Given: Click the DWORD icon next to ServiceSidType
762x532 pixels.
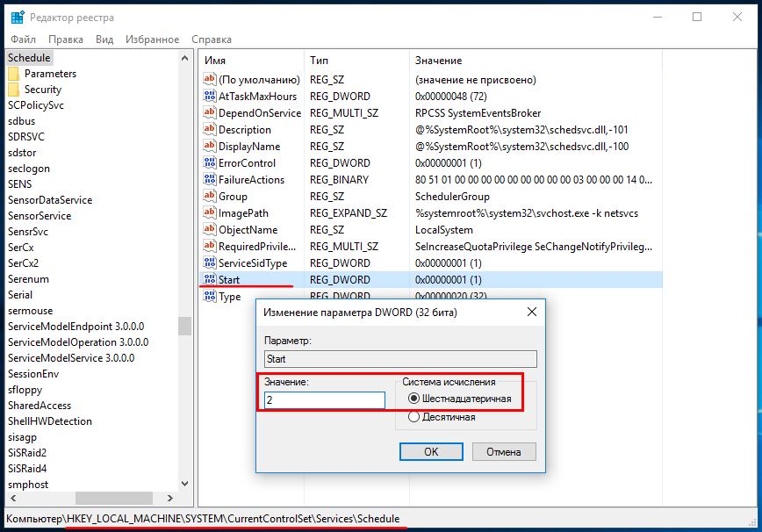Looking at the screenshot, I should (x=210, y=262).
